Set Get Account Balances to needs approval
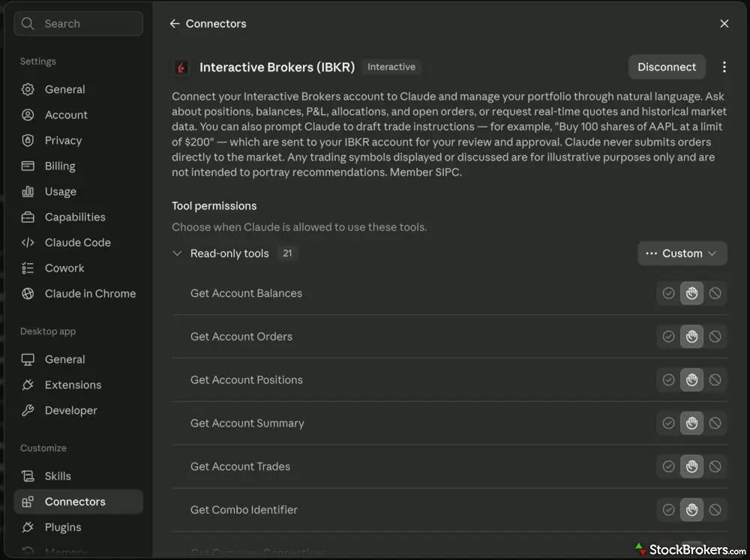The width and height of the screenshot is (750, 560). [x=691, y=293]
